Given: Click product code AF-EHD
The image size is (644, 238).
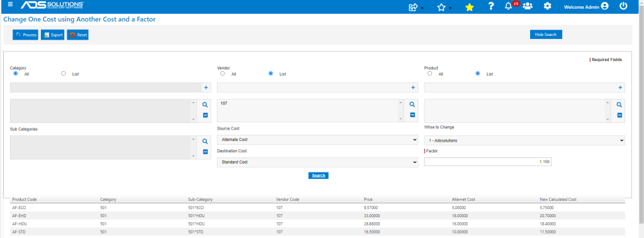Looking at the screenshot, I should (x=19, y=215).
